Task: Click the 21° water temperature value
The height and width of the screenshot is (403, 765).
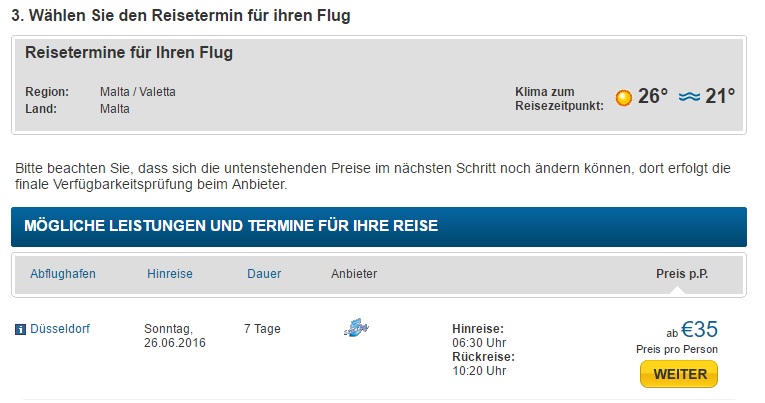Action: point(720,96)
